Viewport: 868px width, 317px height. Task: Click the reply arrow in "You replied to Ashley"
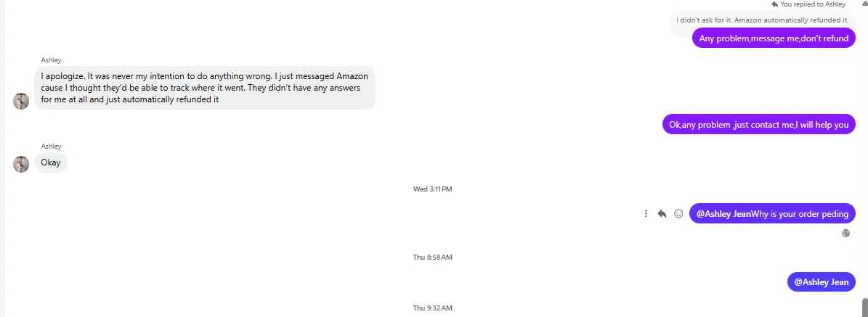[x=775, y=4]
